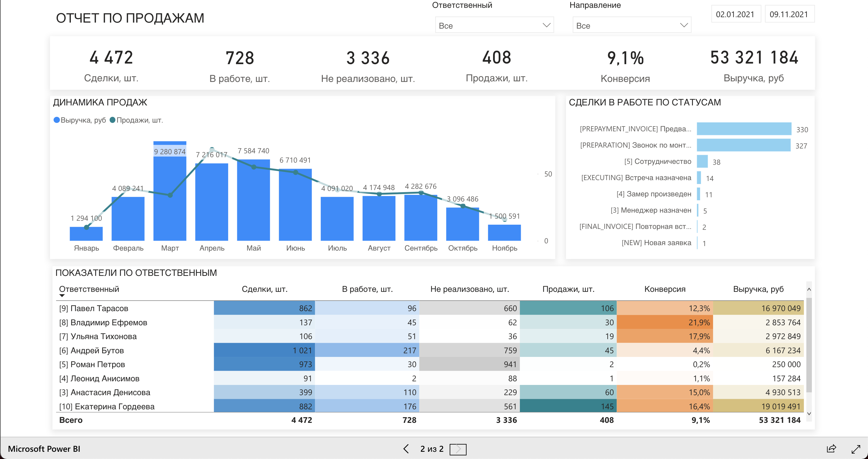This screenshot has width=868, height=459.
Task: Click the next page arrow button
Action: click(x=458, y=449)
